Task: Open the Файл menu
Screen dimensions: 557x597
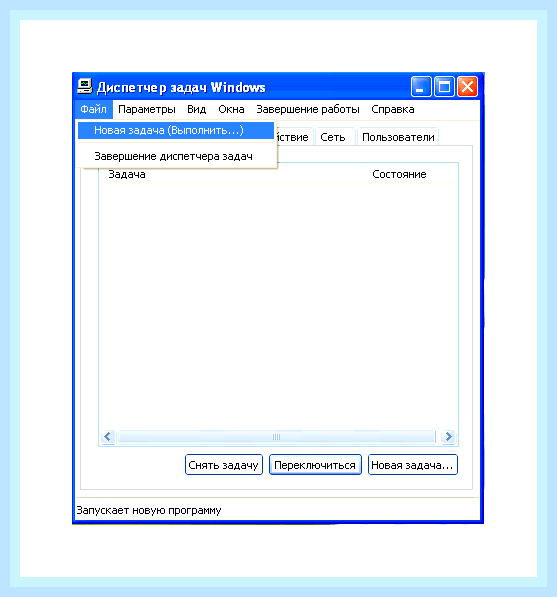Action: tap(93, 110)
